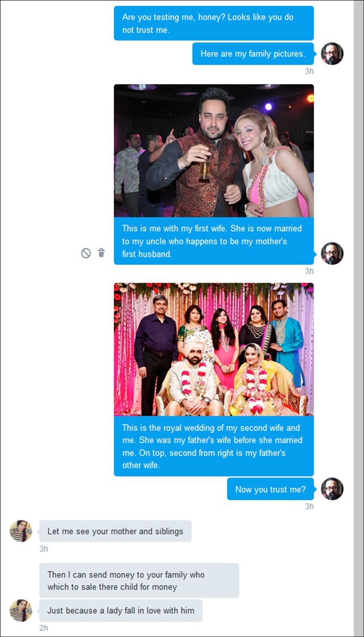
Task: Click the vertical scrollbar on the right edge
Action: click(358, 318)
